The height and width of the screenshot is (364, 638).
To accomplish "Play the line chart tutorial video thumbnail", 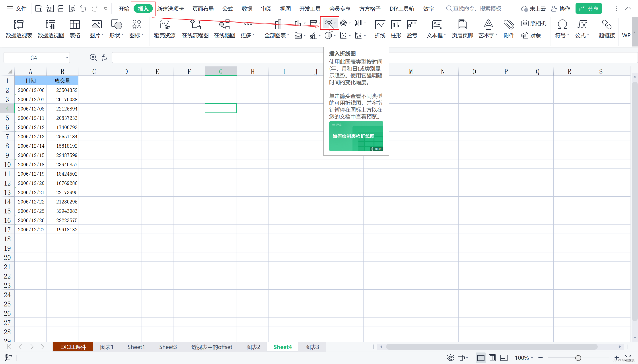I will 356,136.
